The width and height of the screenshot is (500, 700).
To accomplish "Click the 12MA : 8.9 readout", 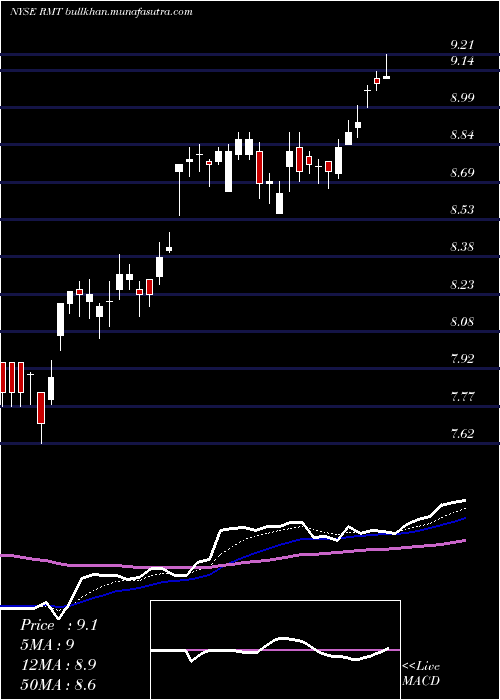I will 58,665.
